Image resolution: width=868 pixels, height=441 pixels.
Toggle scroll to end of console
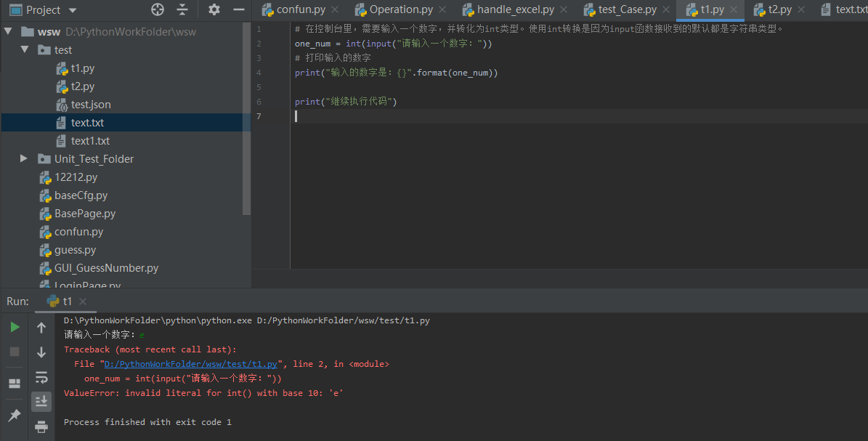coord(41,401)
